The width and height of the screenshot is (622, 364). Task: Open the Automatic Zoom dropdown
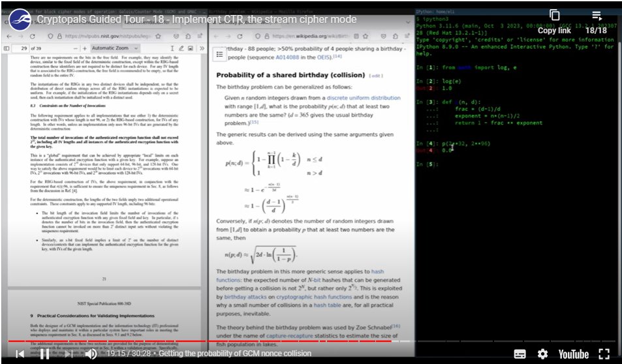[115, 48]
